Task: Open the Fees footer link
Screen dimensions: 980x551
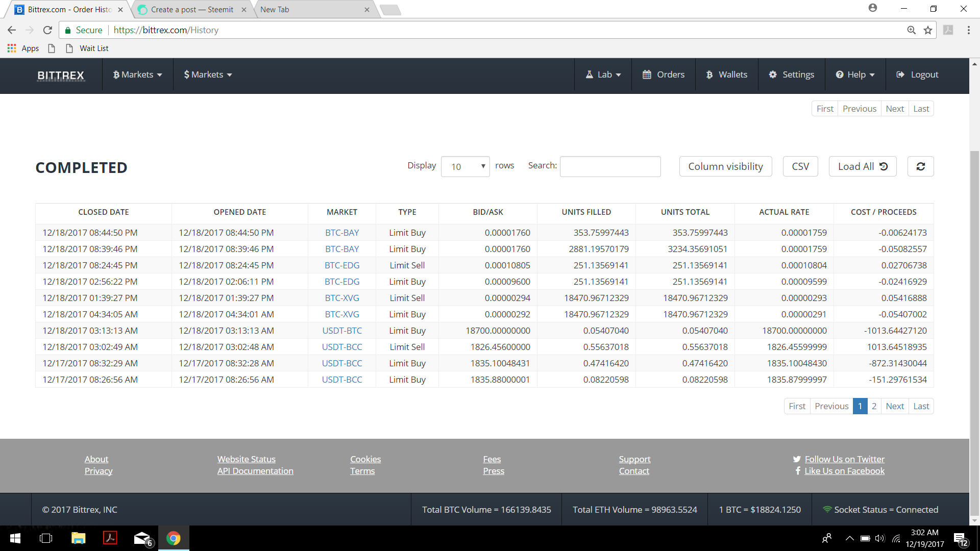Action: [492, 459]
